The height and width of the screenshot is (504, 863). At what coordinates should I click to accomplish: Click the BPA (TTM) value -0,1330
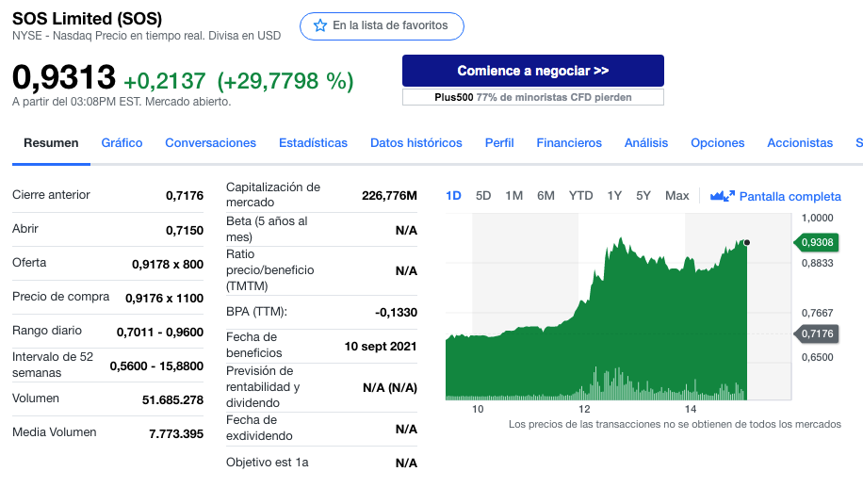pyautogui.click(x=396, y=313)
